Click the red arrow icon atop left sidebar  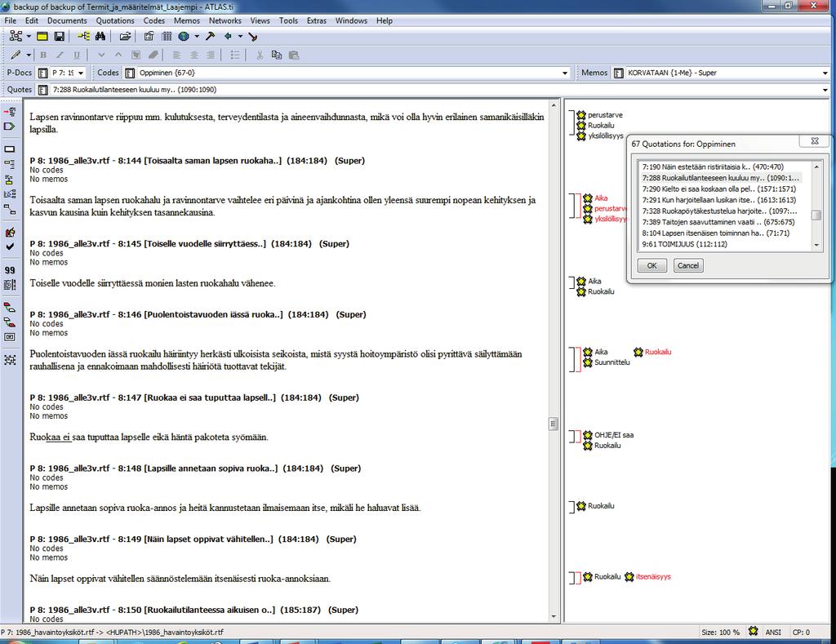pyautogui.click(x=10, y=112)
